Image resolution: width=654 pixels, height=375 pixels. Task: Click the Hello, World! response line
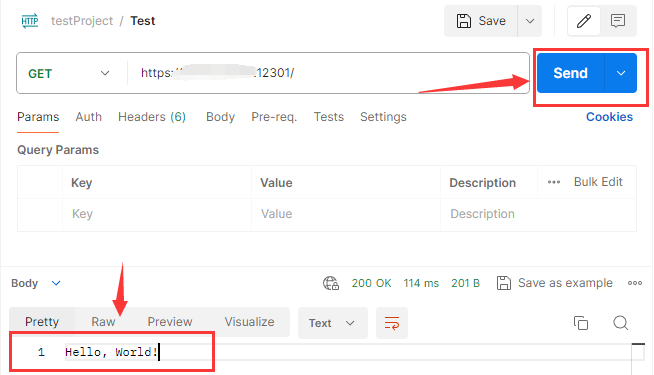click(x=111, y=352)
